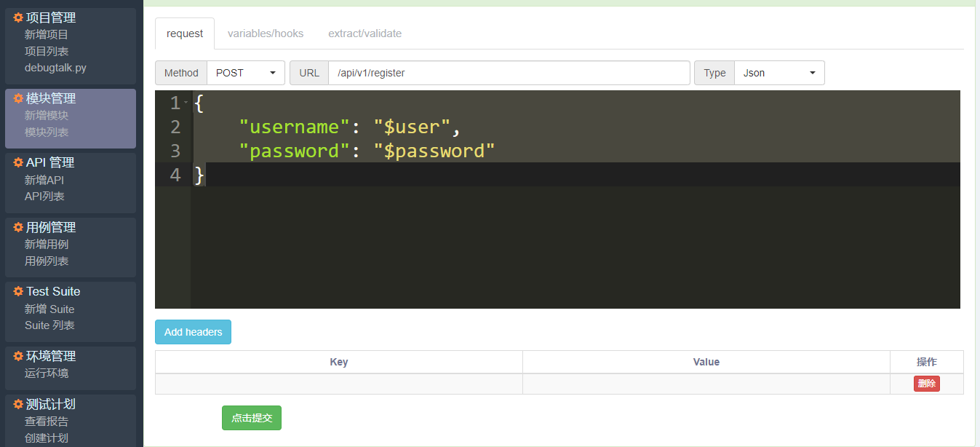Open 新增 Suite in sidebar
The height and width of the screenshot is (447, 980).
pos(49,309)
